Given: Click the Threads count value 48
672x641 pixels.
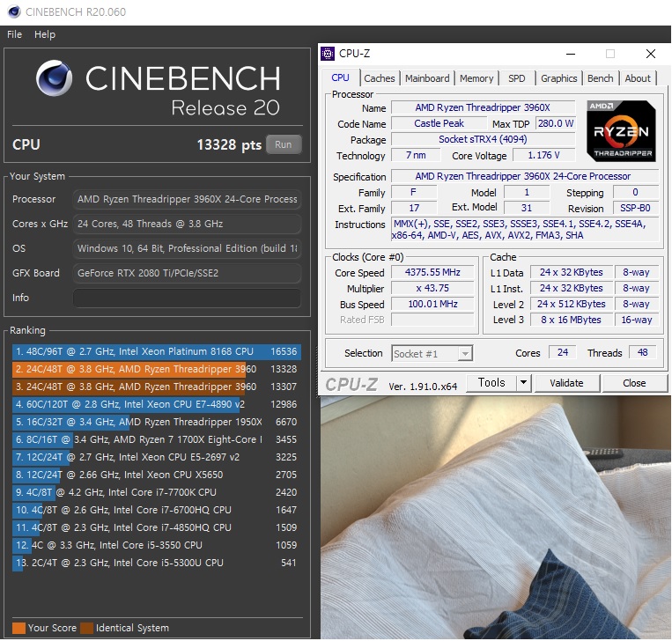Looking at the screenshot, I should pos(642,352).
